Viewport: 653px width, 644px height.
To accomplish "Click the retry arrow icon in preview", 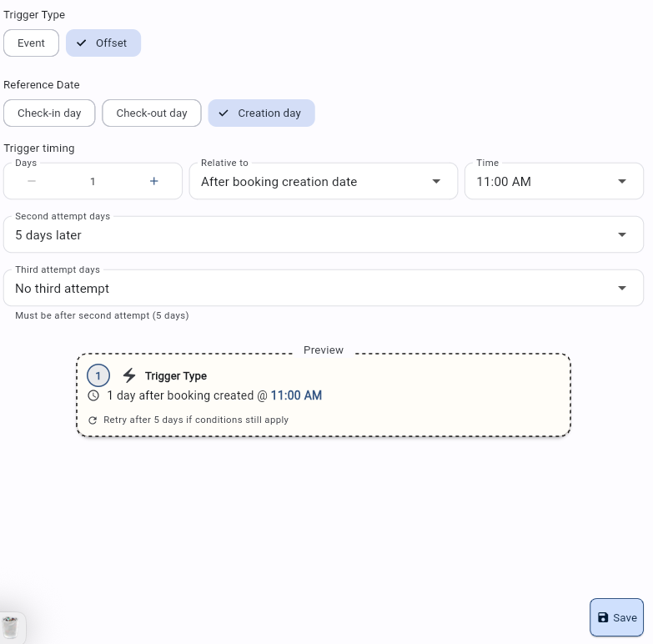I will [x=93, y=420].
